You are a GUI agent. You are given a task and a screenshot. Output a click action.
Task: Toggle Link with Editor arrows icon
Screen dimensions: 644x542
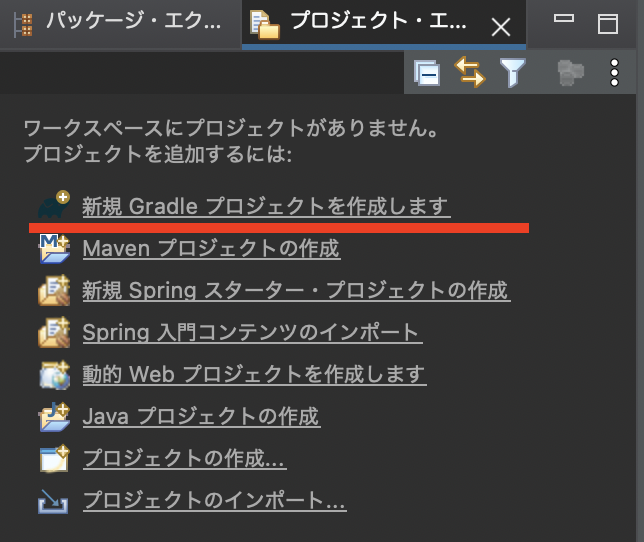click(x=469, y=72)
